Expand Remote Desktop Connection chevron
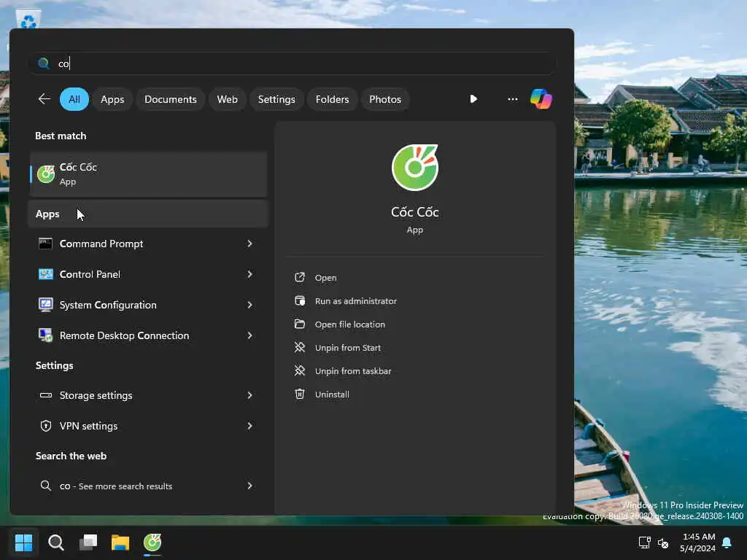Image resolution: width=747 pixels, height=560 pixels. tap(249, 335)
